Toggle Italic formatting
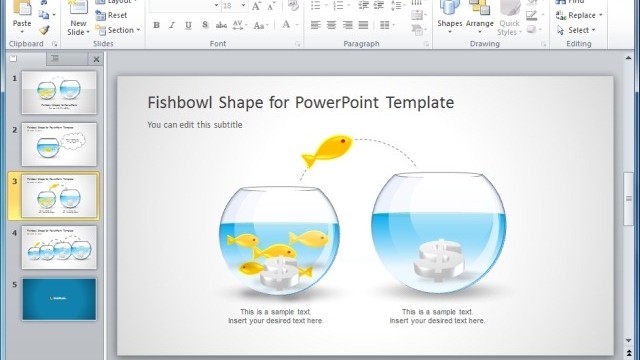 pos(172,25)
